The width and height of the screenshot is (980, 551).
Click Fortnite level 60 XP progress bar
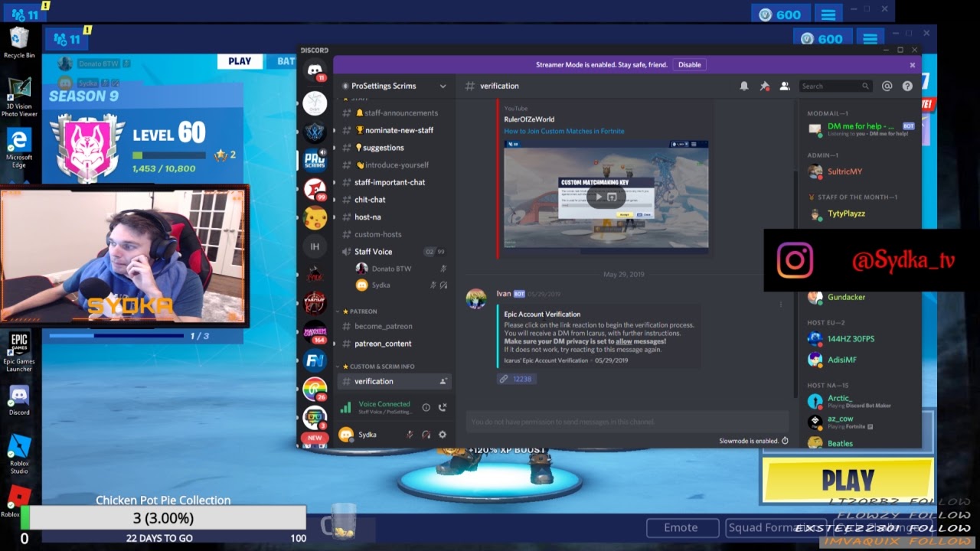(x=168, y=155)
